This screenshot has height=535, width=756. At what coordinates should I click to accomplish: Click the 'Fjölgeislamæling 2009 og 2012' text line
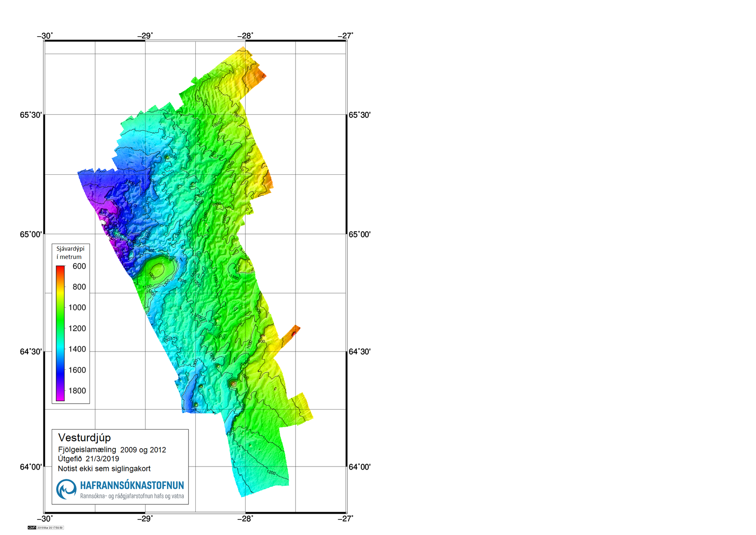(x=112, y=450)
